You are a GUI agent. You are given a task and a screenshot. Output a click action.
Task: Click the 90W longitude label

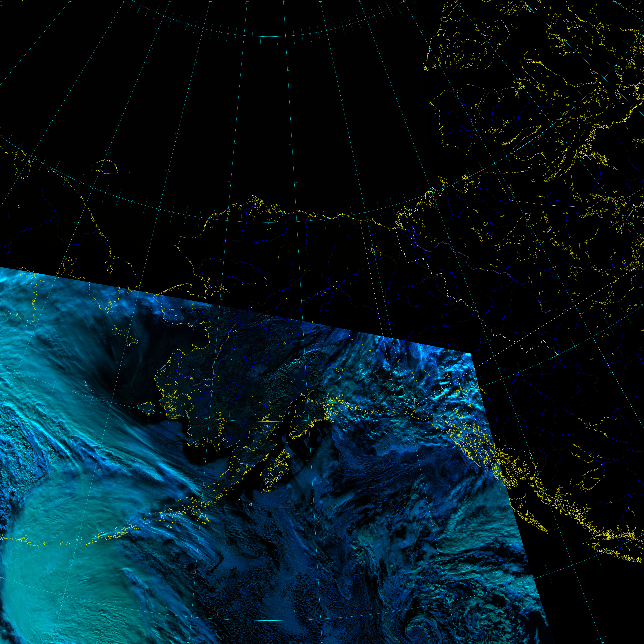click(x=613, y=1)
